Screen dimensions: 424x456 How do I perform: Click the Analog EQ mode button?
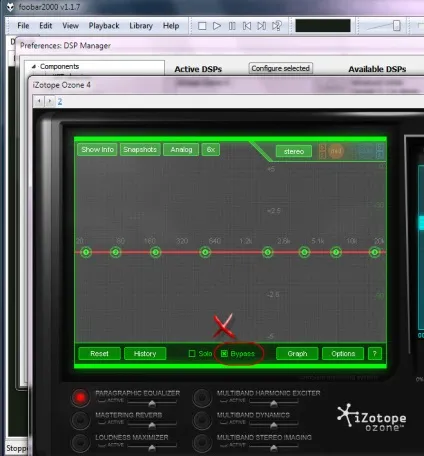coord(181,150)
